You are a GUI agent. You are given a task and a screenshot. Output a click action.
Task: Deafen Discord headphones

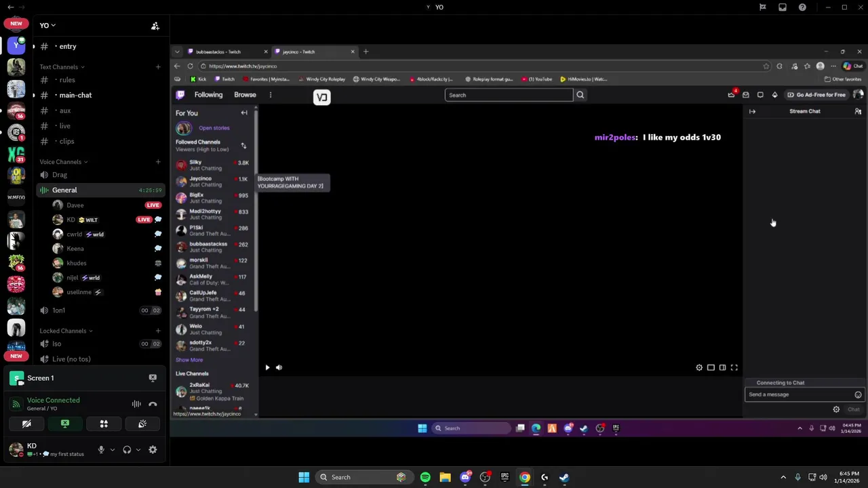tap(127, 449)
